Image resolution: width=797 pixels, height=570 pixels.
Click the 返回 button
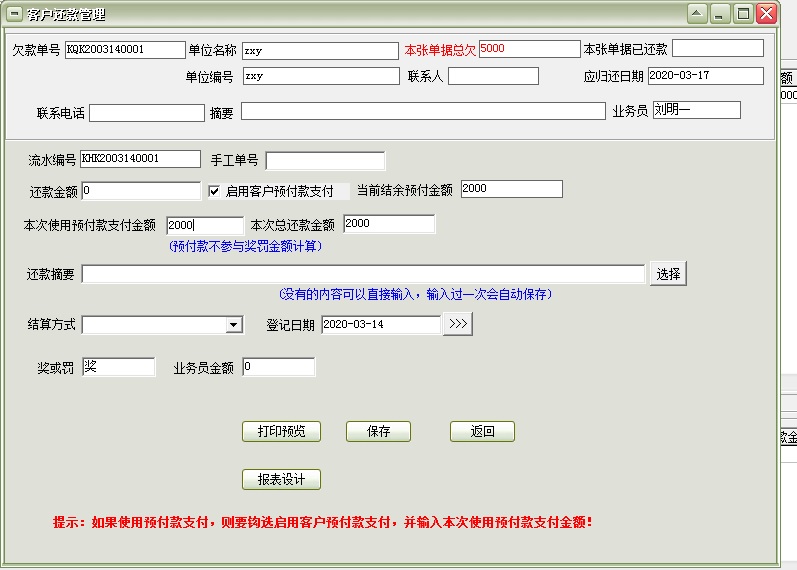click(x=482, y=431)
